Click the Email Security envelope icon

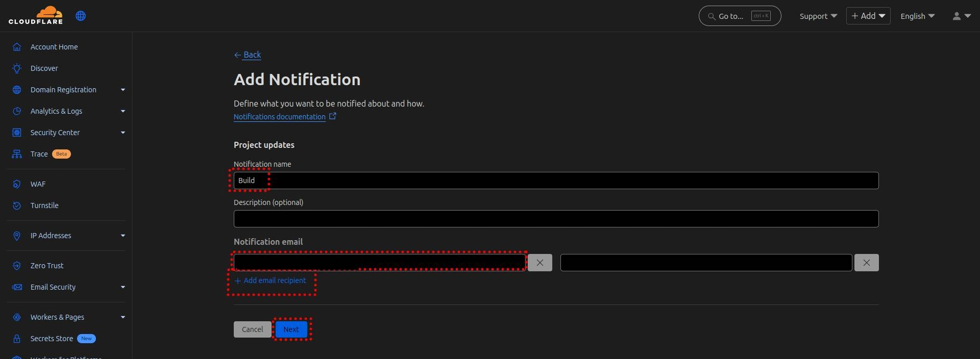[x=17, y=287]
